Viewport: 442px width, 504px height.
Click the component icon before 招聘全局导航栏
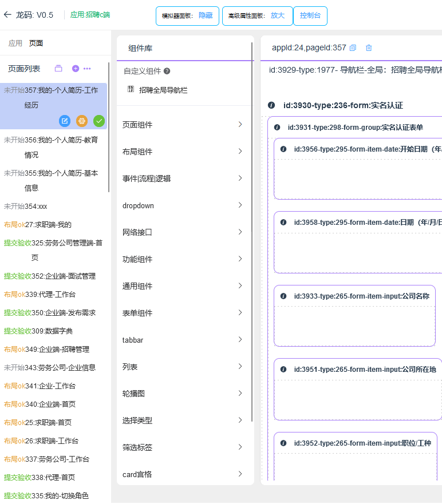pyautogui.click(x=131, y=89)
